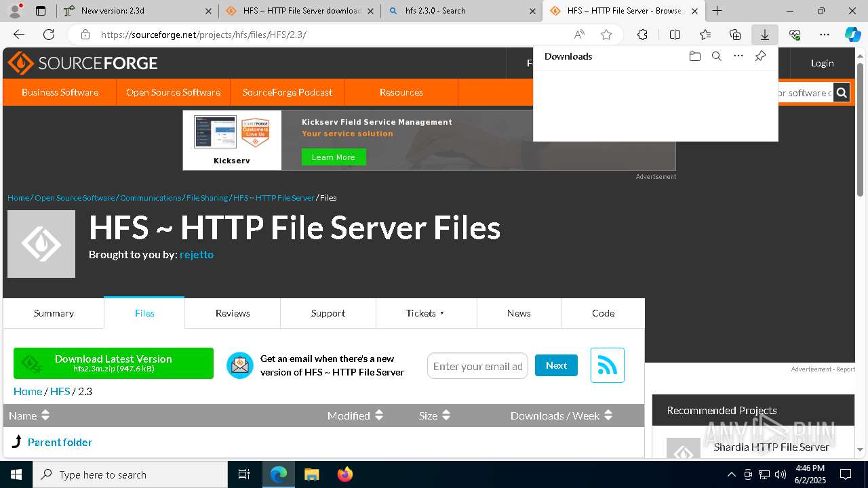Open Copilot icon in Edge toolbar
868x488 pixels.
coord(852,35)
